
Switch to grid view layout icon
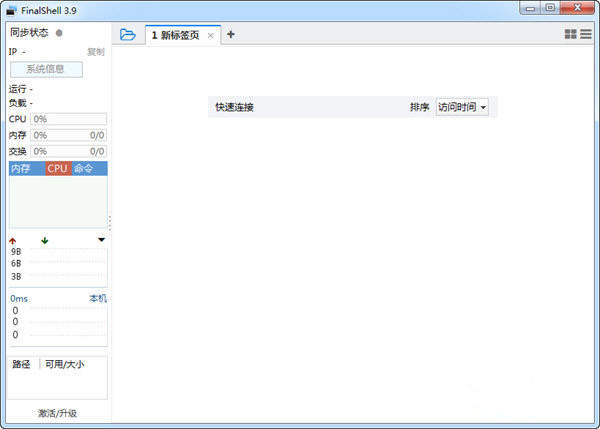pyautogui.click(x=571, y=34)
